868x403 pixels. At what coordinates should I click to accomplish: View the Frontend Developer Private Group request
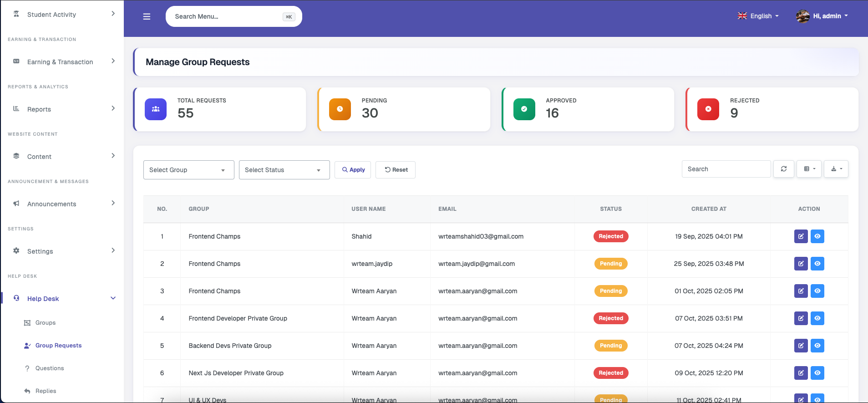click(817, 318)
